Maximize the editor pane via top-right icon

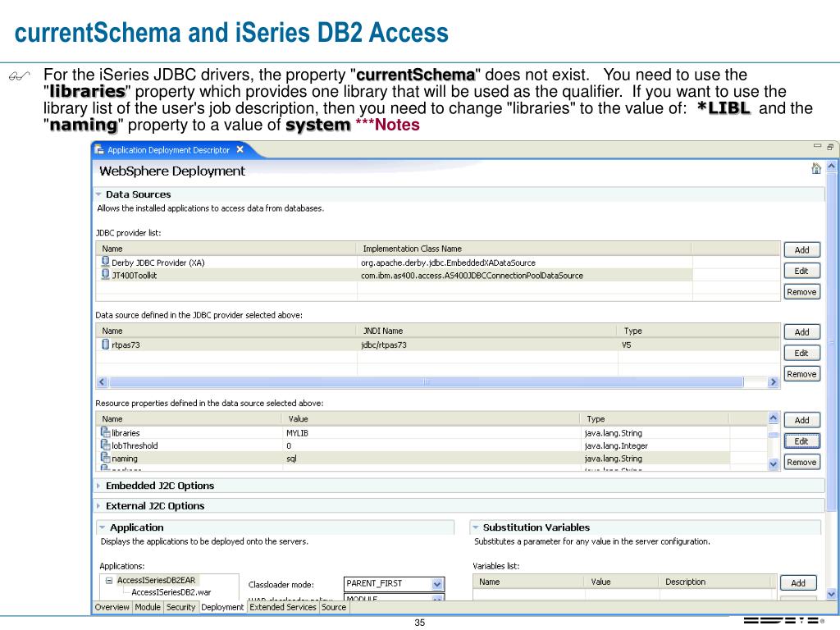(830, 146)
